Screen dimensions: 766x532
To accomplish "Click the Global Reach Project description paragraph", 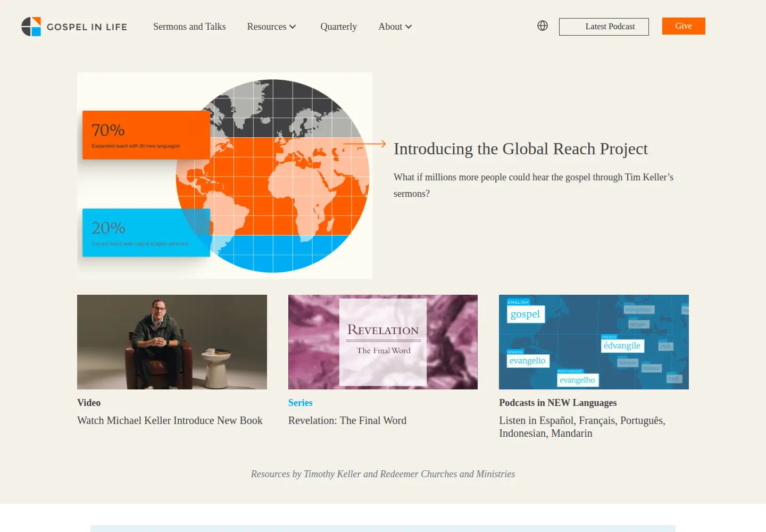I will pos(534,185).
